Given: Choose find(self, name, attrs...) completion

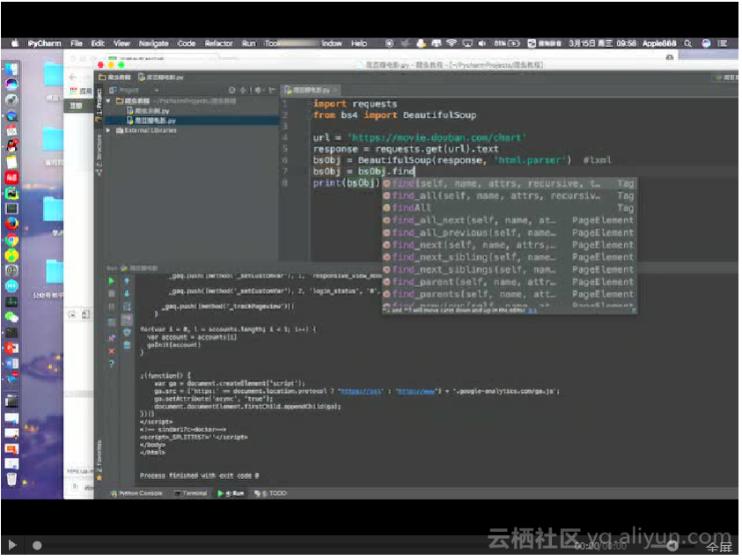Looking at the screenshot, I should point(510,184).
